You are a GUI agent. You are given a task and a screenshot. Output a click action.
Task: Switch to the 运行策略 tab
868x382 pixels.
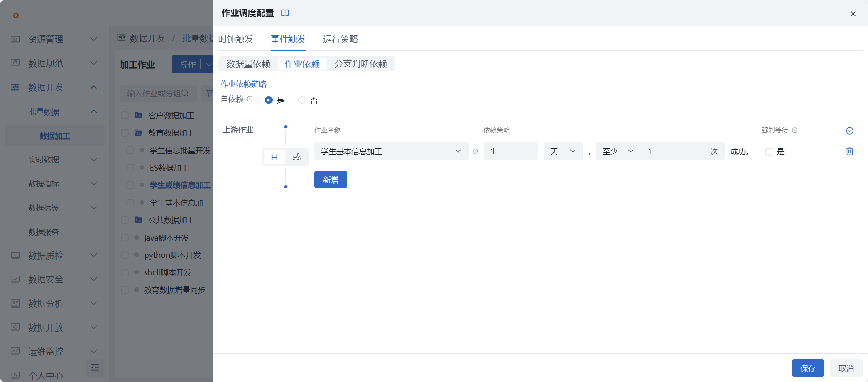pyautogui.click(x=340, y=39)
